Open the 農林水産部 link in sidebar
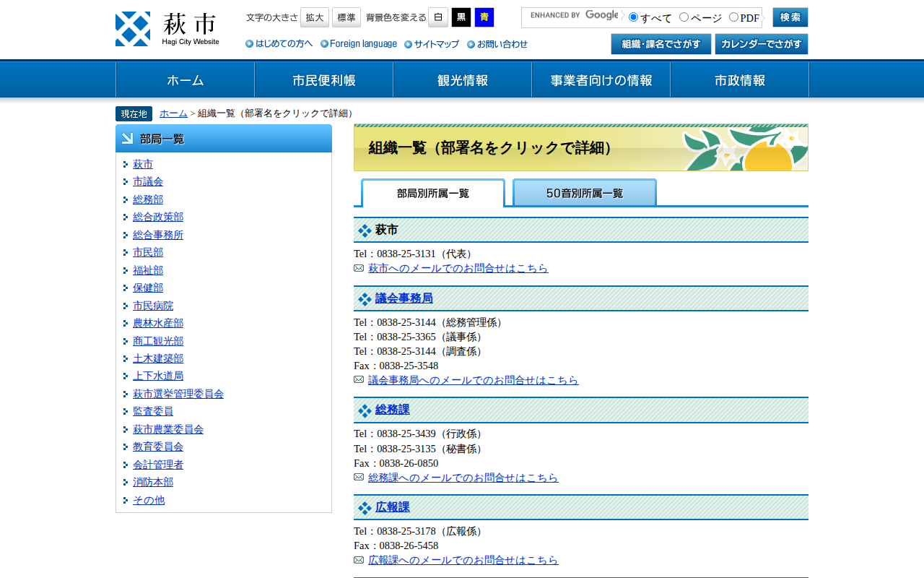The width and height of the screenshot is (924, 578). [x=158, y=323]
